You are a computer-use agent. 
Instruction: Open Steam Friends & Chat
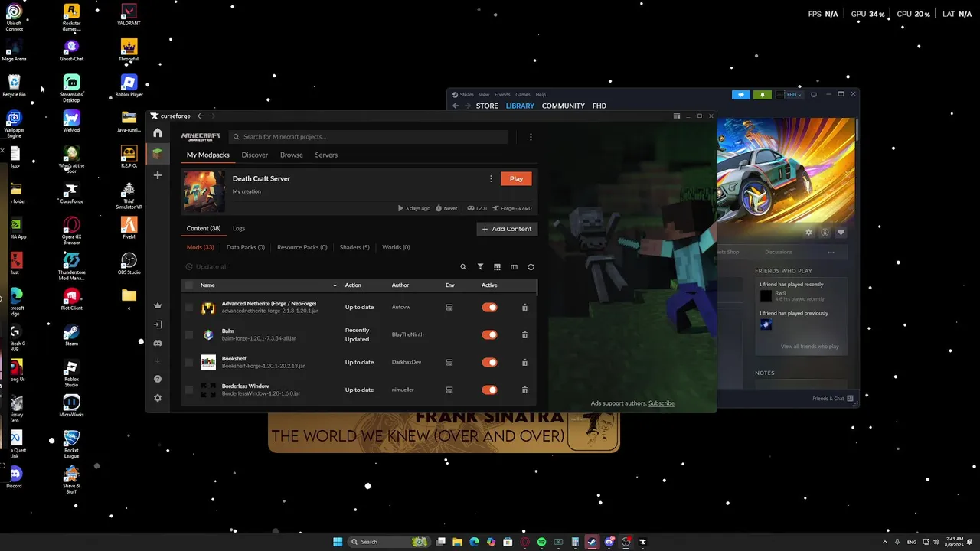[833, 399]
